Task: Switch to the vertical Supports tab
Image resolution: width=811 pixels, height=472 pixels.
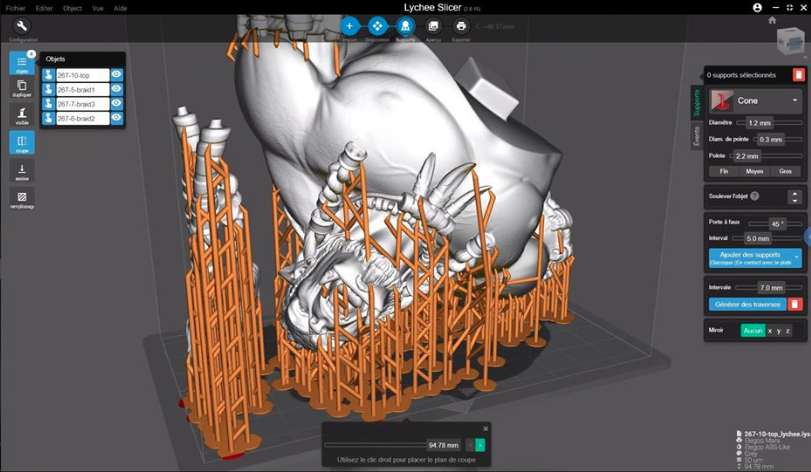Action: pyautogui.click(x=697, y=102)
